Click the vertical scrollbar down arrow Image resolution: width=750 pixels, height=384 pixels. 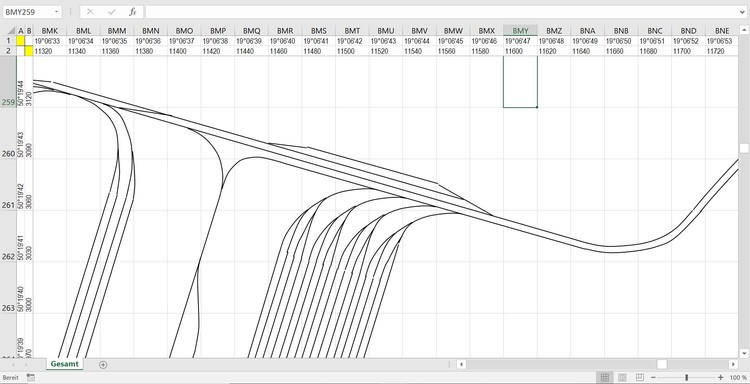pyautogui.click(x=744, y=353)
